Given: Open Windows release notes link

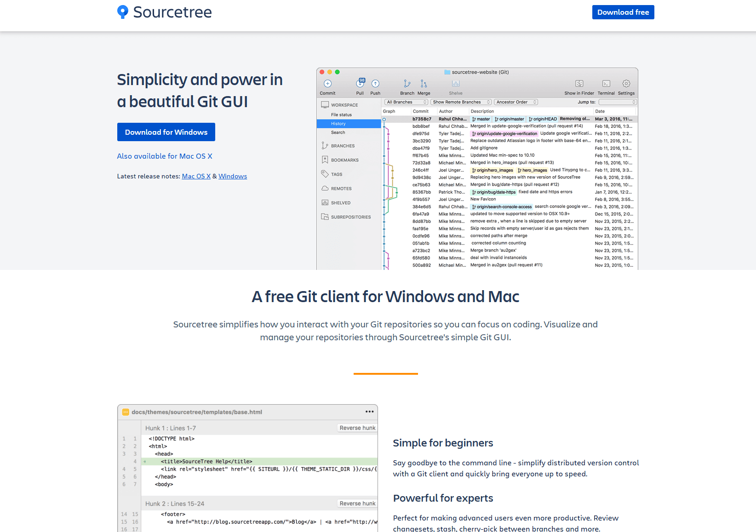Looking at the screenshot, I should coord(233,176).
